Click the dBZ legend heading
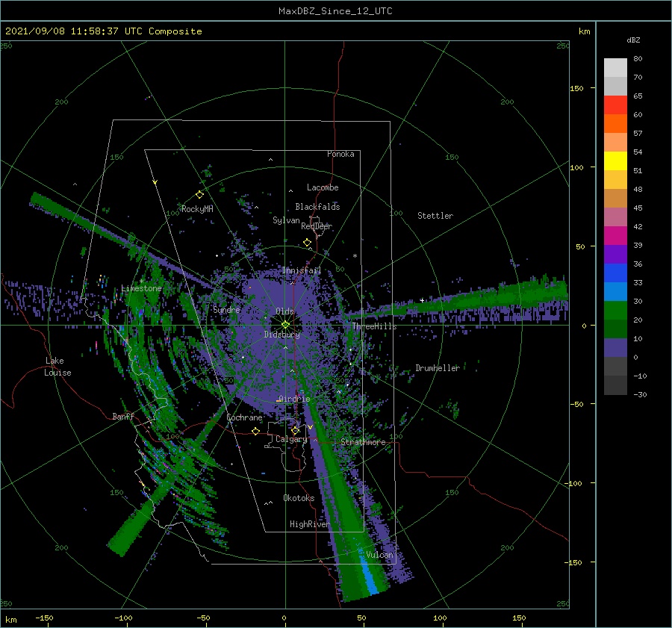 pyautogui.click(x=633, y=40)
